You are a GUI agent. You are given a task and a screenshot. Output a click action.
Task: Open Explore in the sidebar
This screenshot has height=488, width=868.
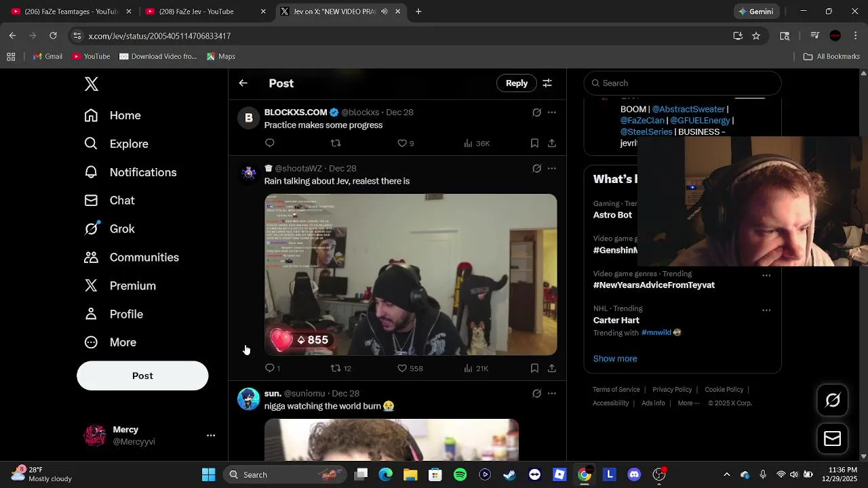click(116, 144)
